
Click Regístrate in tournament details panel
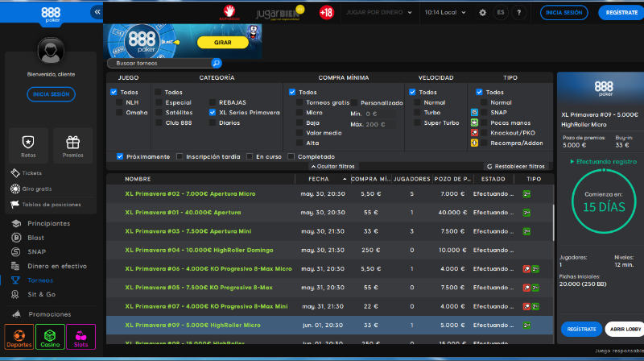(581, 330)
